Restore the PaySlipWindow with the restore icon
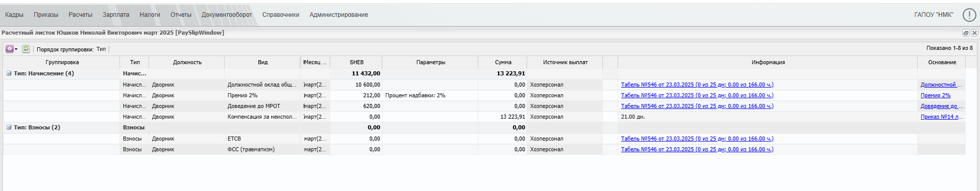The width and height of the screenshot is (980, 191). [x=966, y=33]
